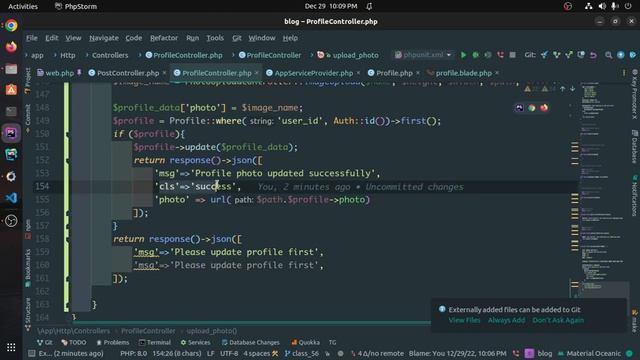
Task: Open the Navigate menu
Action: point(104,38)
